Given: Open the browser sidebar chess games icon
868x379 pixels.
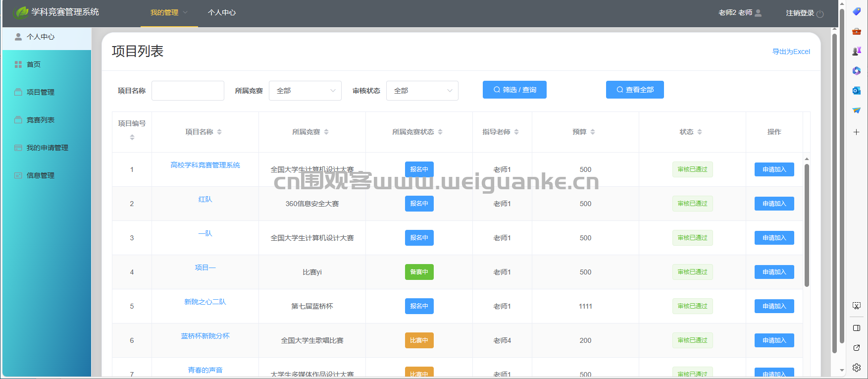Looking at the screenshot, I should tap(857, 51).
